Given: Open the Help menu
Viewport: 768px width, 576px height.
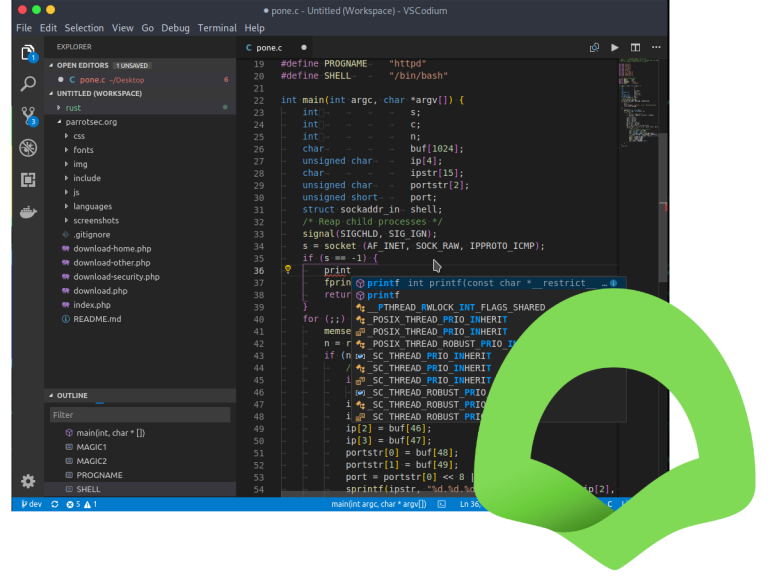Looking at the screenshot, I should (254, 28).
